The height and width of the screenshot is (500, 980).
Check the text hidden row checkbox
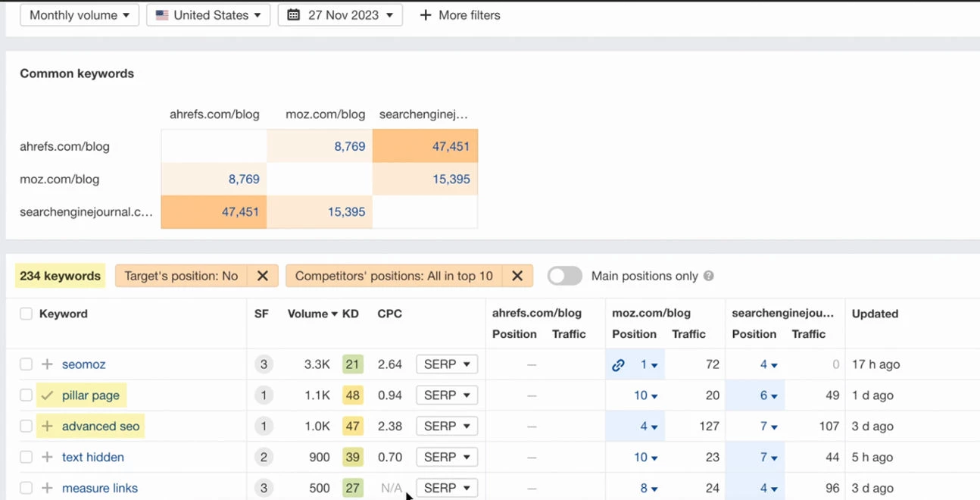click(26, 458)
